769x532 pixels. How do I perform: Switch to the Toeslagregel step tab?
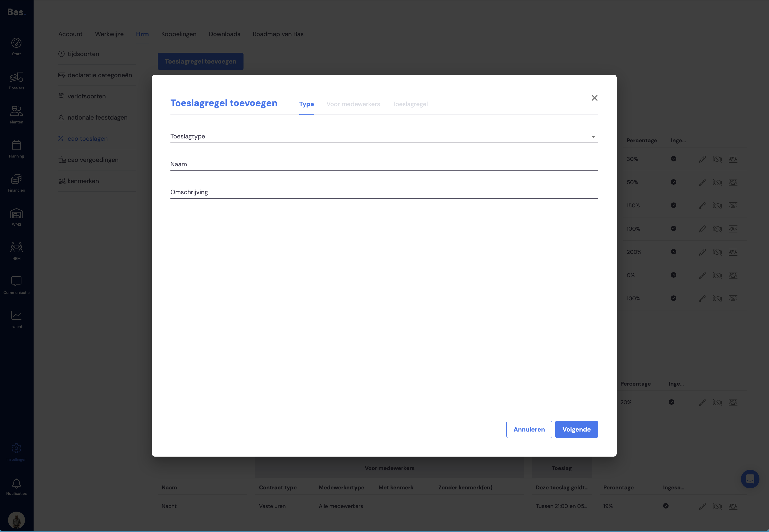coord(410,104)
